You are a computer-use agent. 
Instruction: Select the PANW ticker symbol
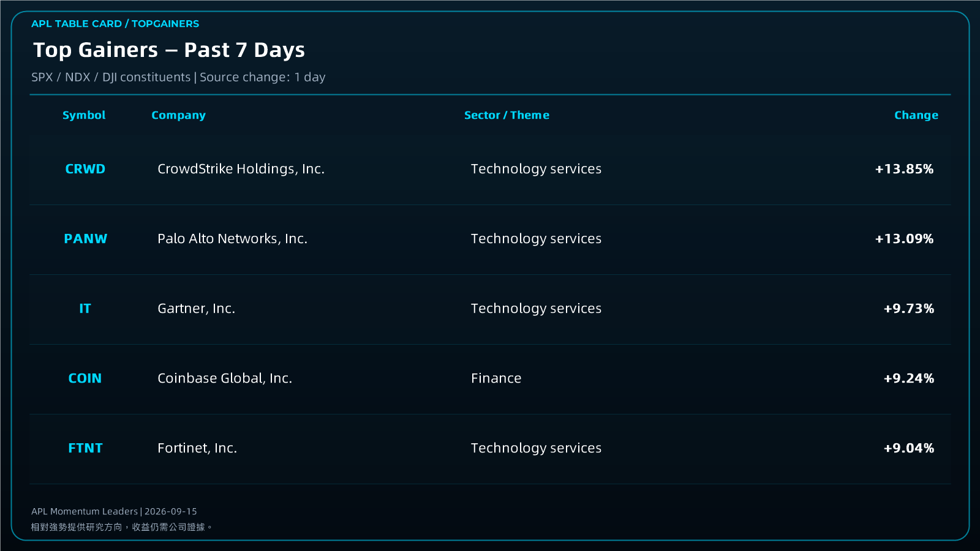click(85, 239)
